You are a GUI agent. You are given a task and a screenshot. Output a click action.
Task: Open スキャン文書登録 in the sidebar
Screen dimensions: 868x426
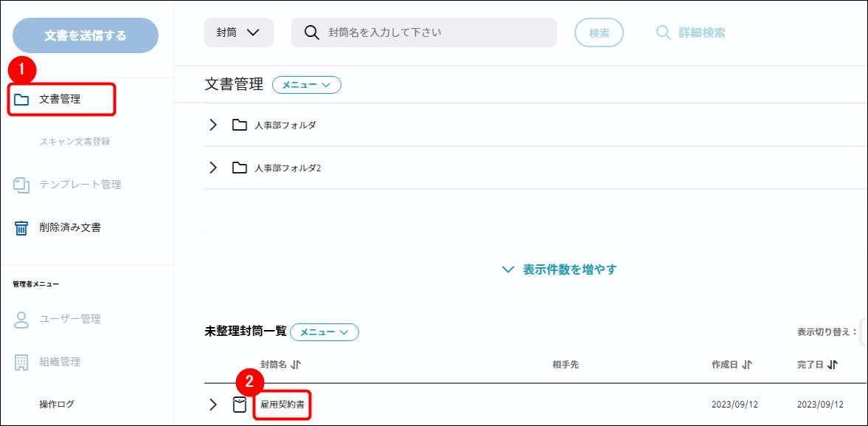click(x=74, y=142)
